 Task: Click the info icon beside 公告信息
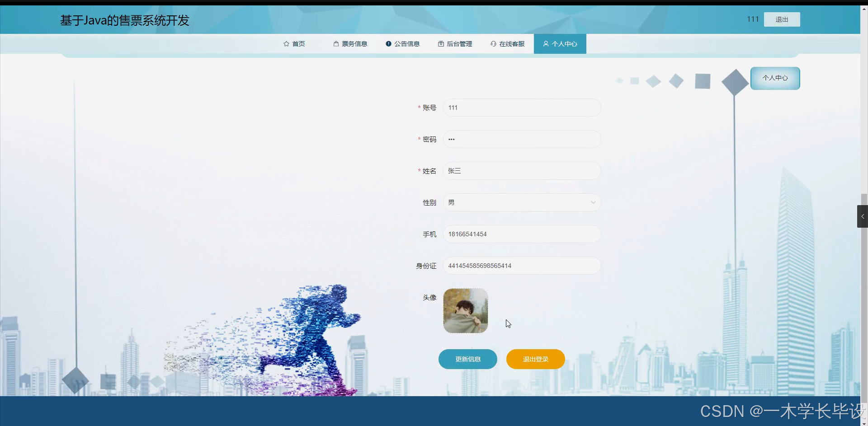click(388, 43)
